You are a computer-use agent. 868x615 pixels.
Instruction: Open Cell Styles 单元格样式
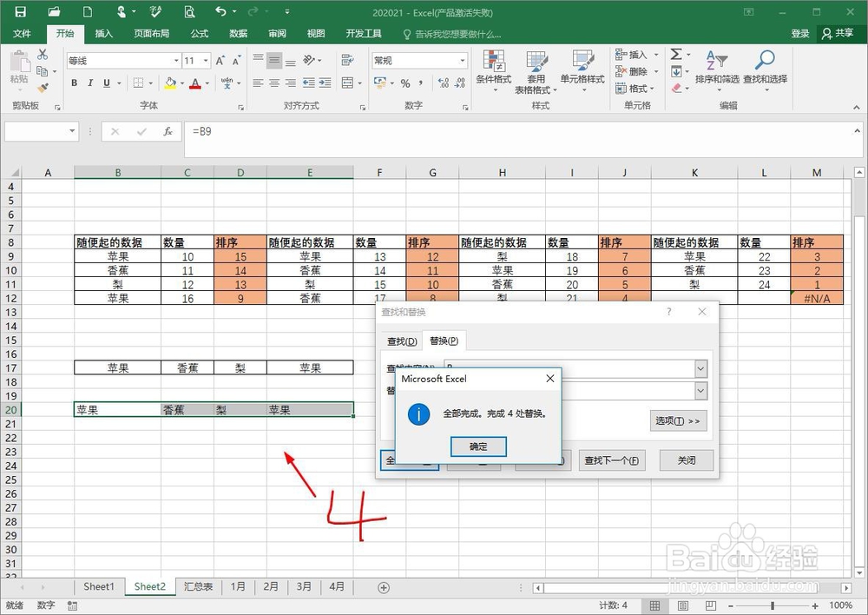[x=582, y=70]
